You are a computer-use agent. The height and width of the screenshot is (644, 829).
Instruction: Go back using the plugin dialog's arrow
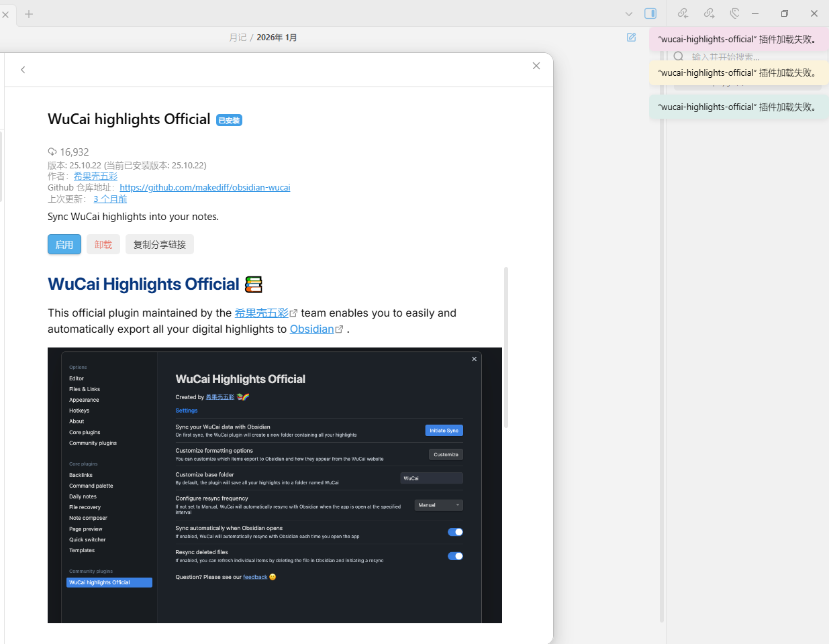23,70
